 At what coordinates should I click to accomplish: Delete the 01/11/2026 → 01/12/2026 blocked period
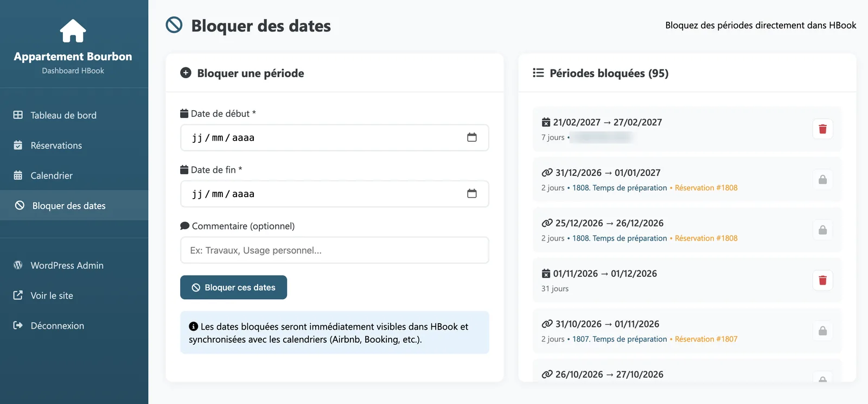(822, 280)
